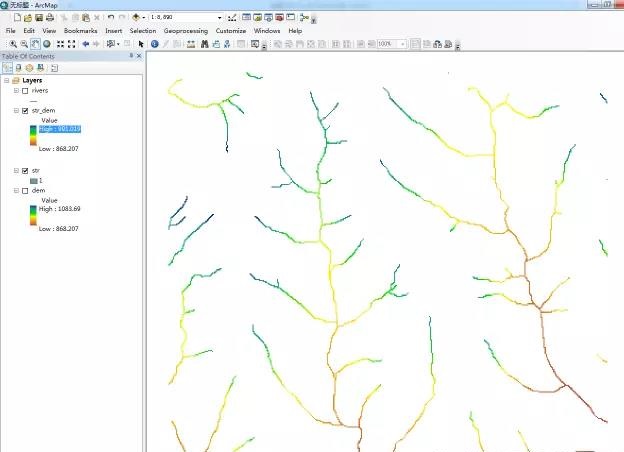Collapse the str_dem layer legend

[16, 111]
